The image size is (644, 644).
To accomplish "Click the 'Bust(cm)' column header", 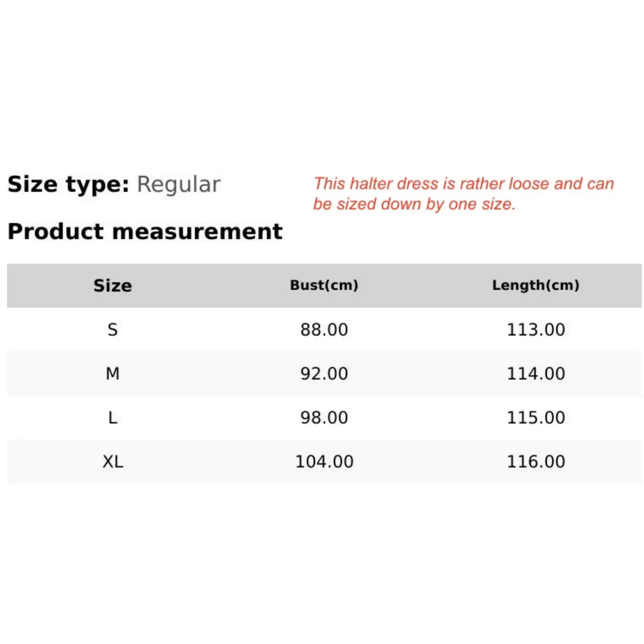I will coord(324,285).
